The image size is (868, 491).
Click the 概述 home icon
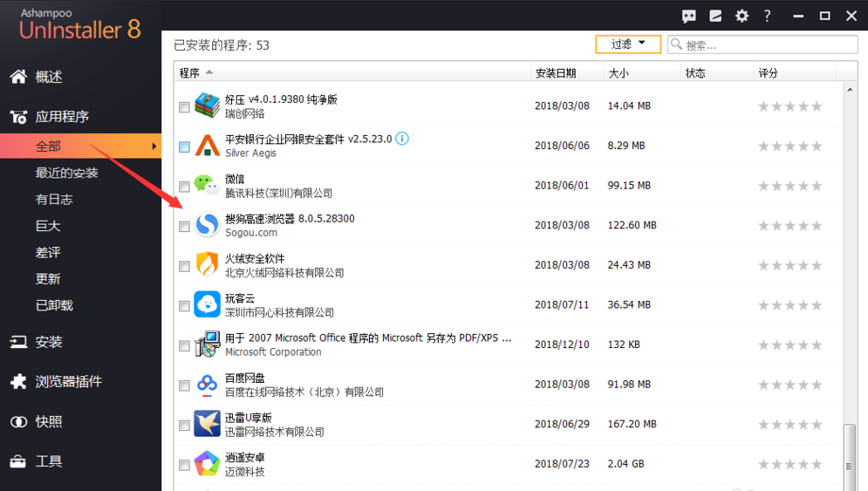click(x=18, y=77)
